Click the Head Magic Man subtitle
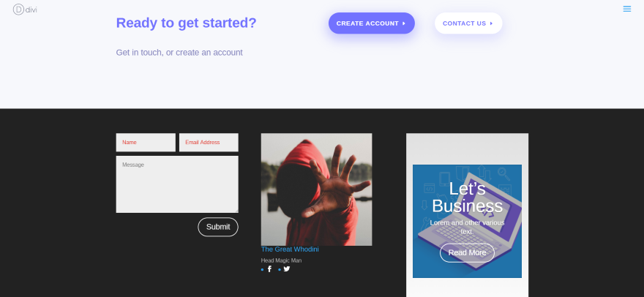Image resolution: width=644 pixels, height=297 pixels. (x=281, y=260)
